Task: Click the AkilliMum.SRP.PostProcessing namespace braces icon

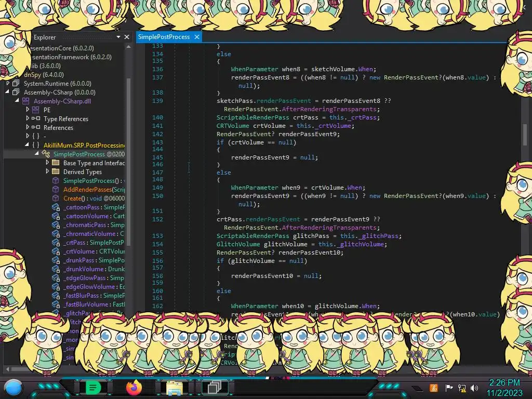Action: (36, 145)
